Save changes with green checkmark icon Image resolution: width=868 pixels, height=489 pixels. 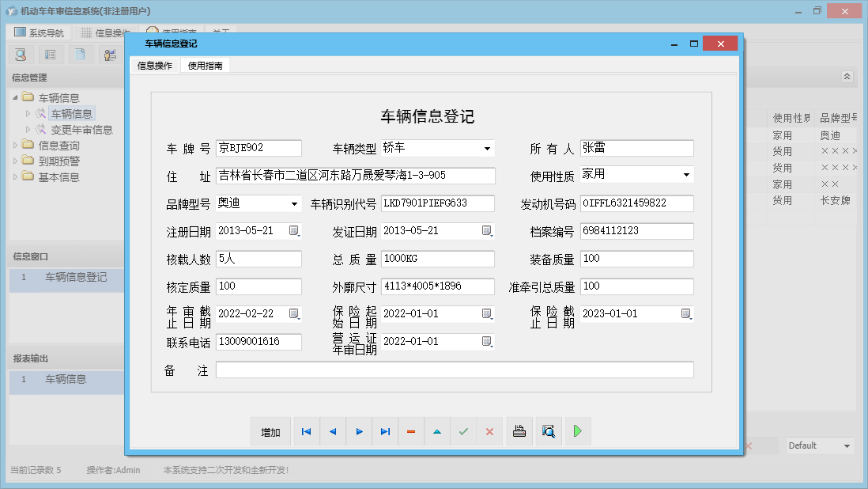pyautogui.click(x=463, y=432)
